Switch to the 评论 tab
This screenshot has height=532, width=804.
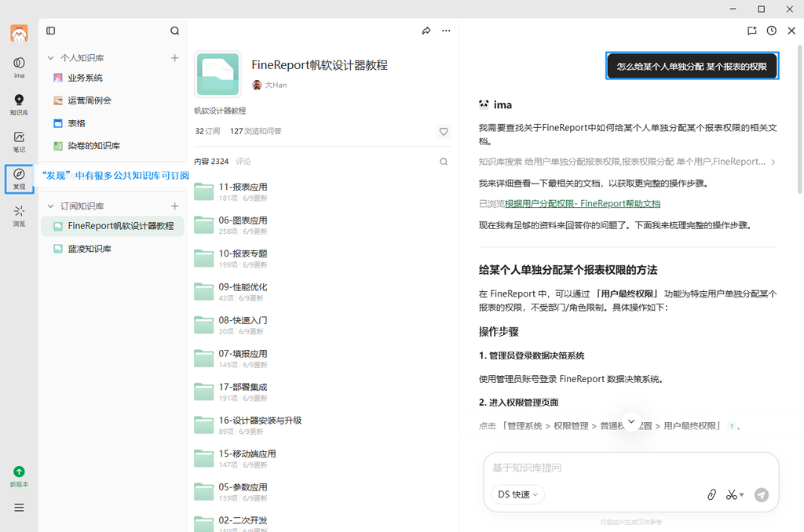click(243, 162)
